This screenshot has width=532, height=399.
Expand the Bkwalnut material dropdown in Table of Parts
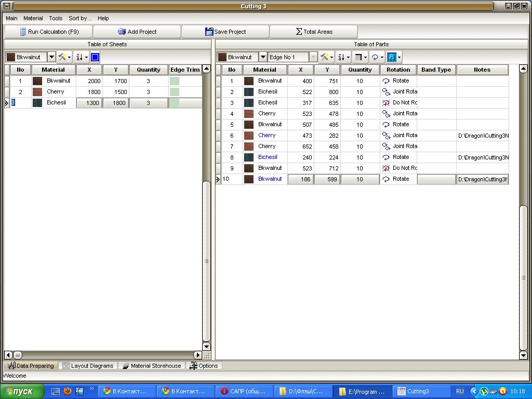pyautogui.click(x=263, y=57)
